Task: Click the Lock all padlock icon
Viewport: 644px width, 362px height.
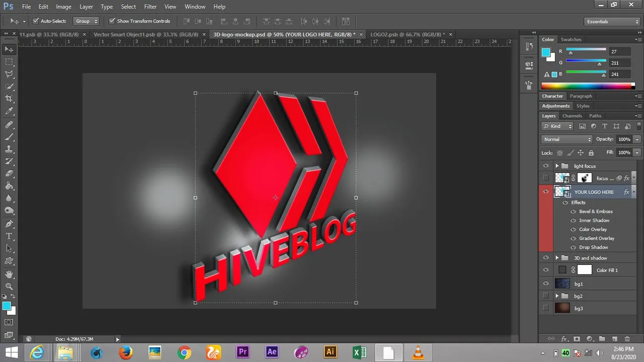Action: (x=591, y=153)
